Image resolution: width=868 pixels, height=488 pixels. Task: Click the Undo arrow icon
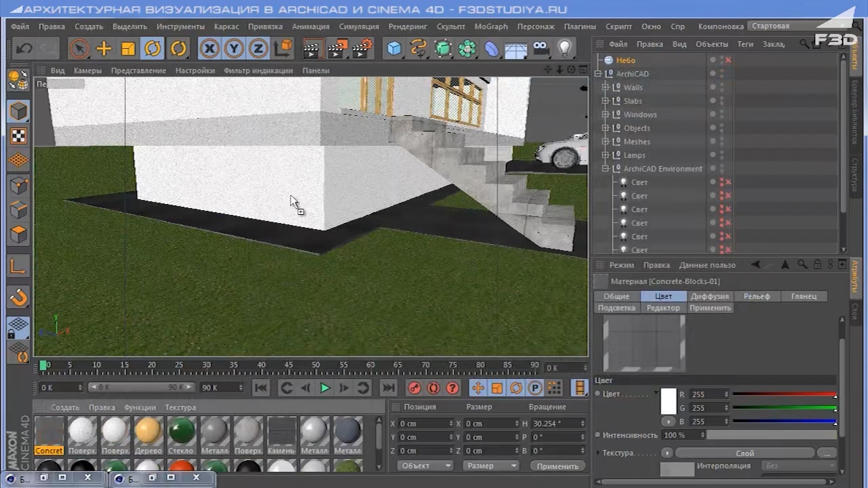(24, 48)
